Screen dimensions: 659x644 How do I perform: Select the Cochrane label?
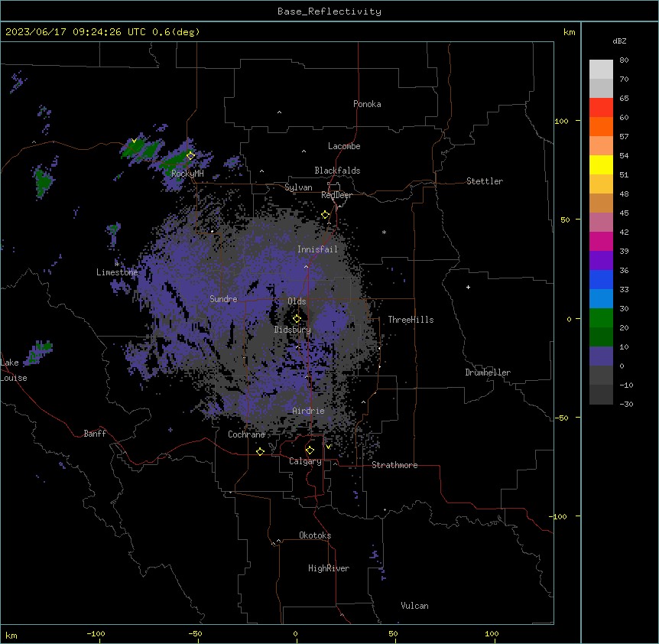point(246,434)
